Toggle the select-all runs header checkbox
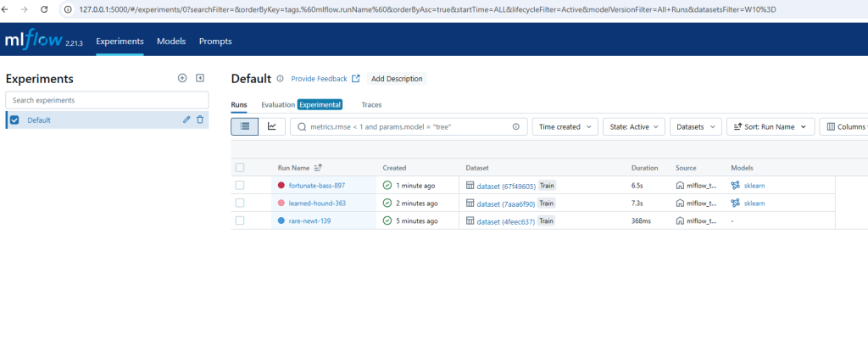The image size is (868, 357). pos(240,168)
